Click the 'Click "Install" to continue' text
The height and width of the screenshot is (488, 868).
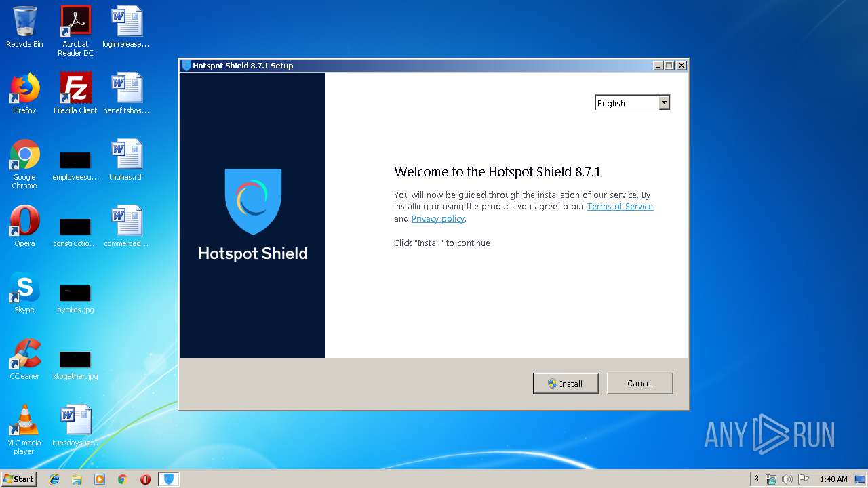442,243
